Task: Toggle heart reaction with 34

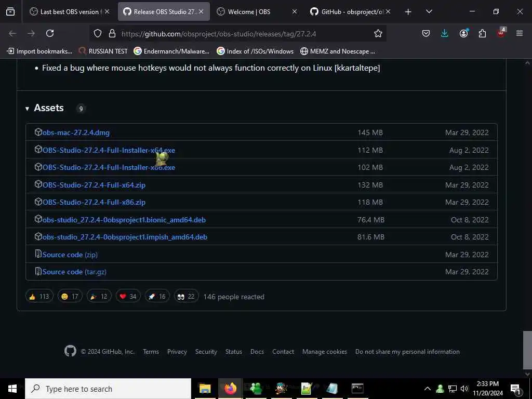Action: (128, 297)
